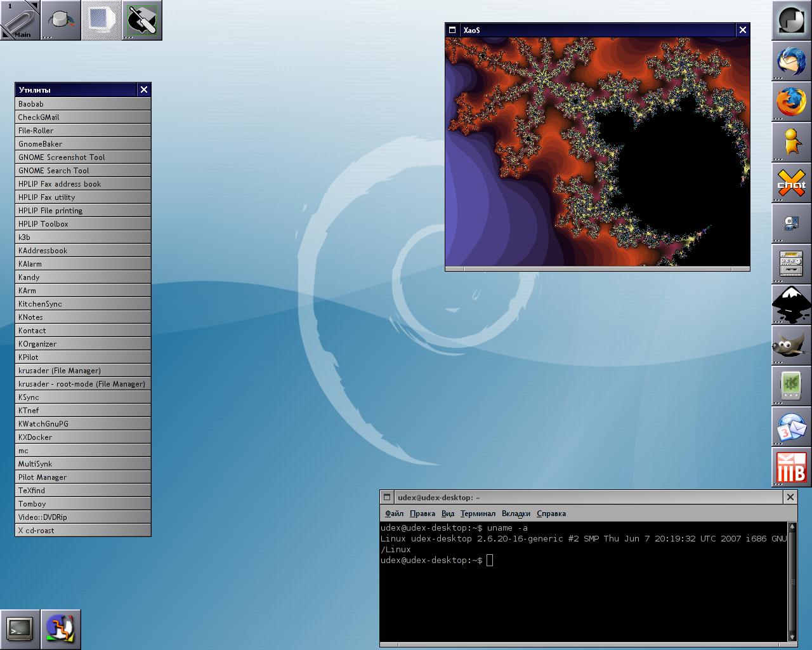Choose GNOME Screenshot Tool entry
The image size is (812, 650).
point(83,157)
